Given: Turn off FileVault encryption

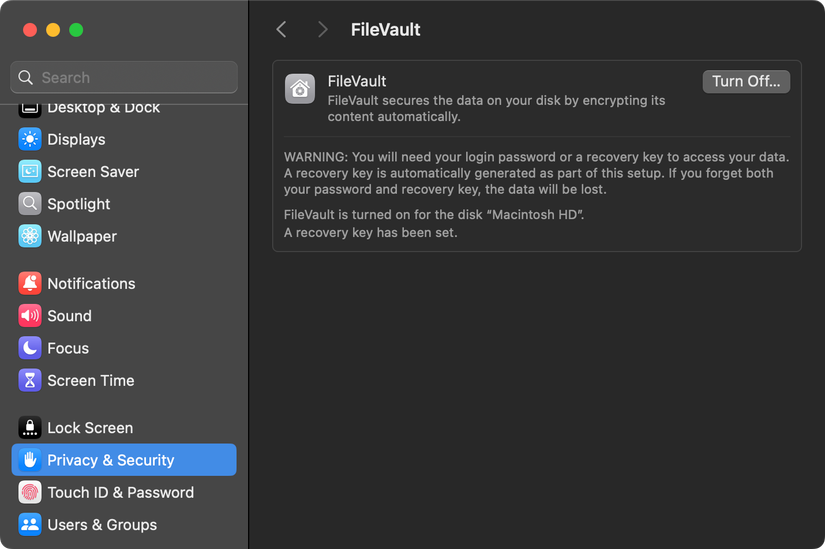Looking at the screenshot, I should [746, 82].
